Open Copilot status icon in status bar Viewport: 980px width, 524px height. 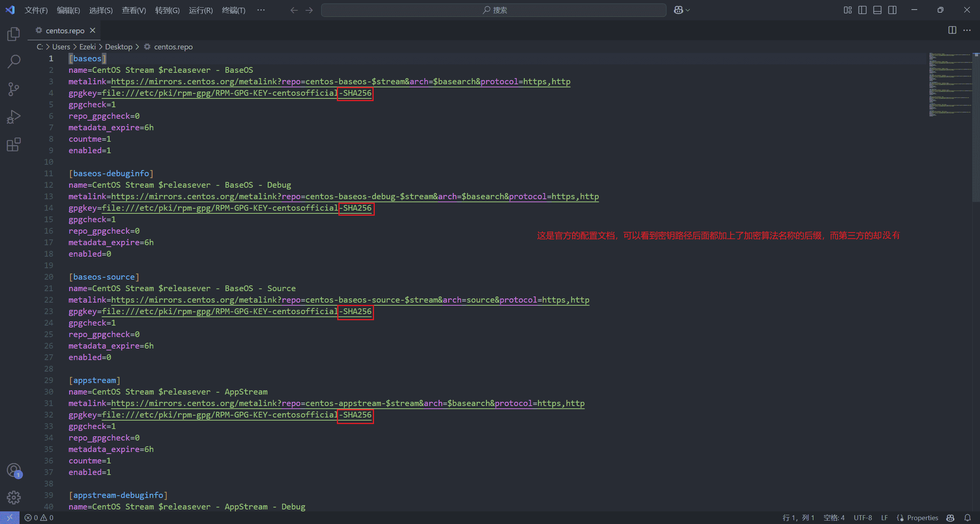coord(950,517)
